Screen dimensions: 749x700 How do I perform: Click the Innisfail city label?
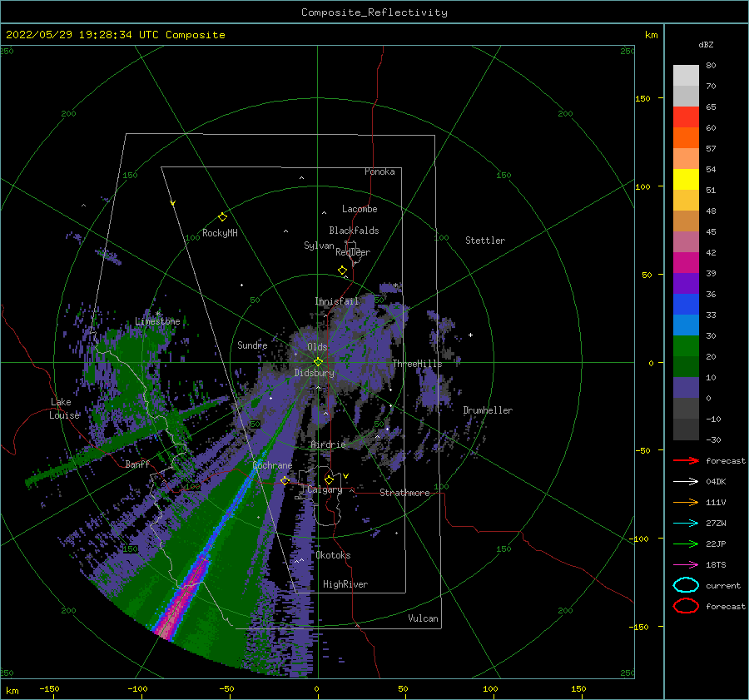(336, 301)
